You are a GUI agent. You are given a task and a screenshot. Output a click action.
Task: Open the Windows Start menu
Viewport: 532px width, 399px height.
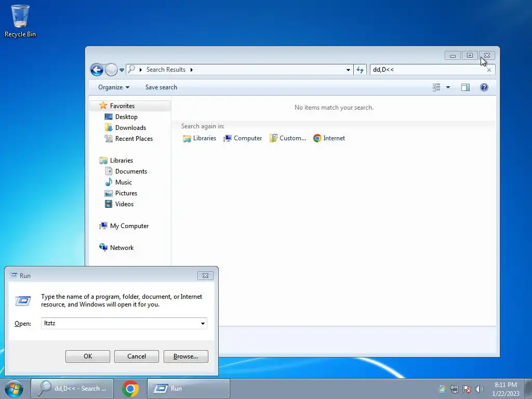pos(14,389)
